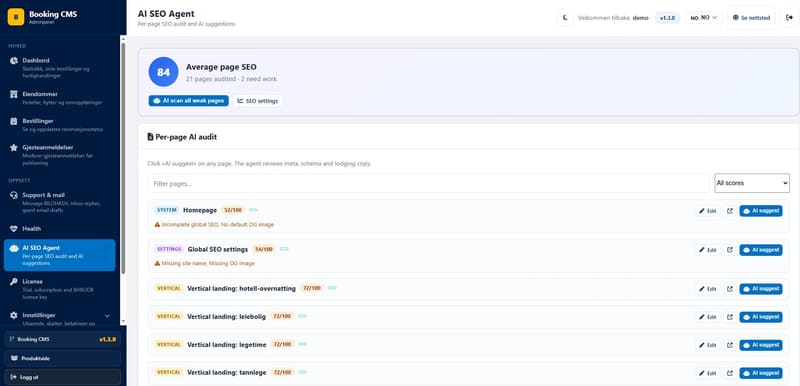Viewport: 800px width, 386px height.
Task: Open the NO language dropdown
Action: coord(704,17)
